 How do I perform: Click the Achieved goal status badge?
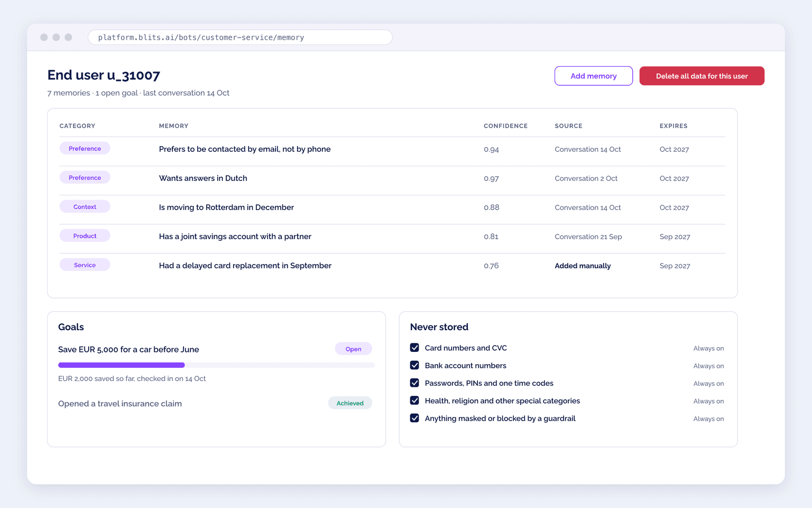(350, 403)
